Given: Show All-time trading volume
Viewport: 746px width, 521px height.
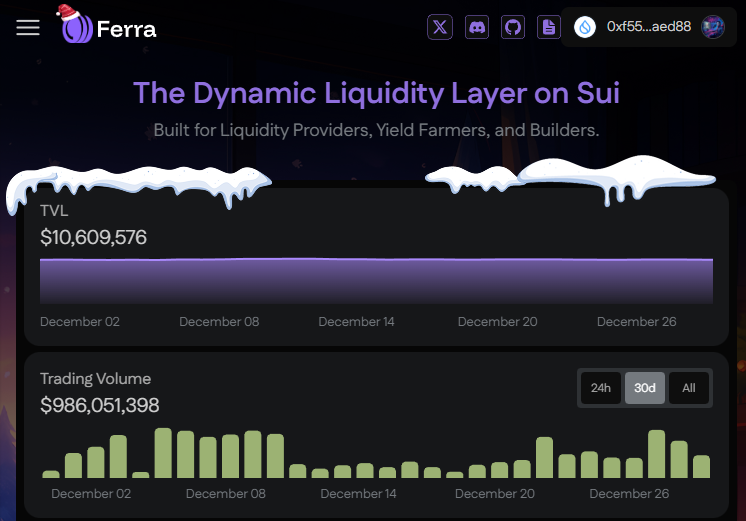Looking at the screenshot, I should point(689,388).
